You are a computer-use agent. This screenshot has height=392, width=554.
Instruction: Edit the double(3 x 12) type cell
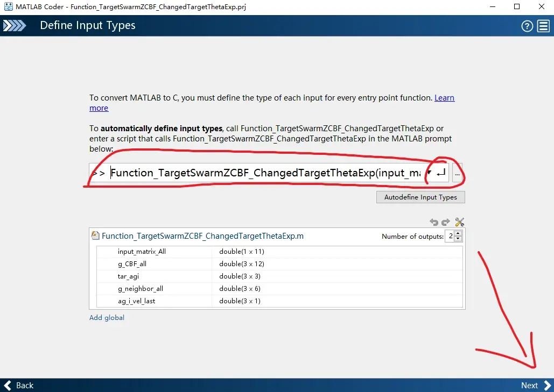pos(337,264)
